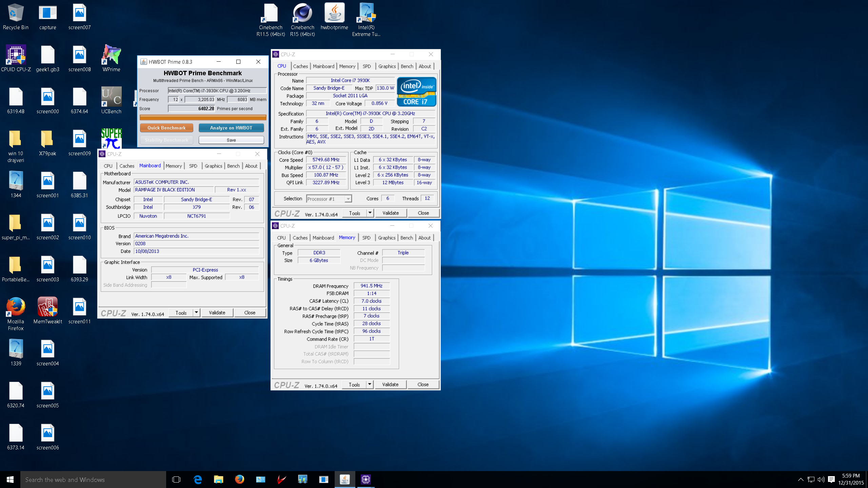Open Cinebench R15 (64bit) shortcut
Viewport: 868px width, 488px height.
point(302,20)
